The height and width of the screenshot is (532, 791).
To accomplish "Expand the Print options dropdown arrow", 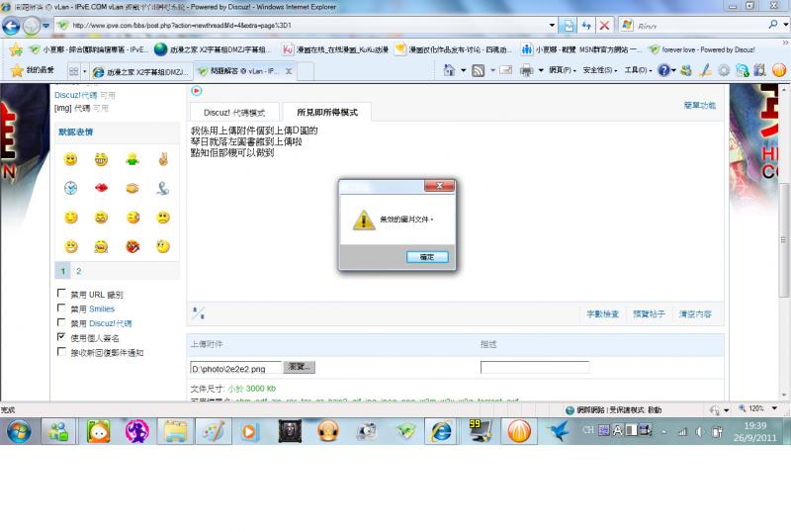I will pyautogui.click(x=541, y=70).
